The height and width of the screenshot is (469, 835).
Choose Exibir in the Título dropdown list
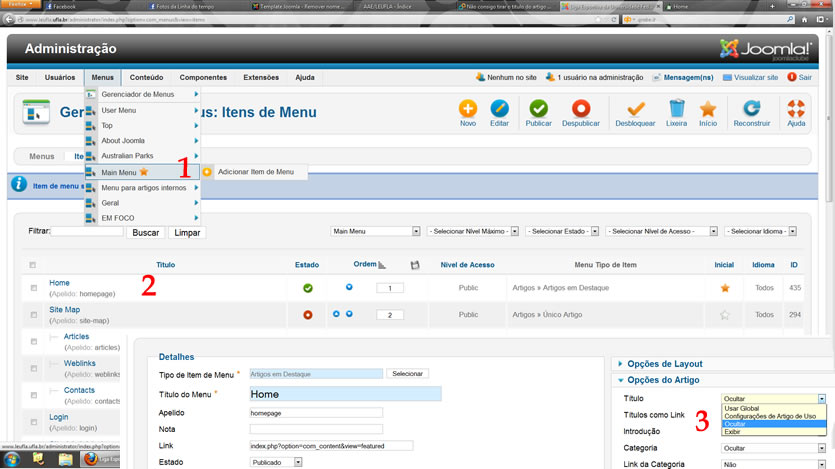pyautogui.click(x=733, y=432)
